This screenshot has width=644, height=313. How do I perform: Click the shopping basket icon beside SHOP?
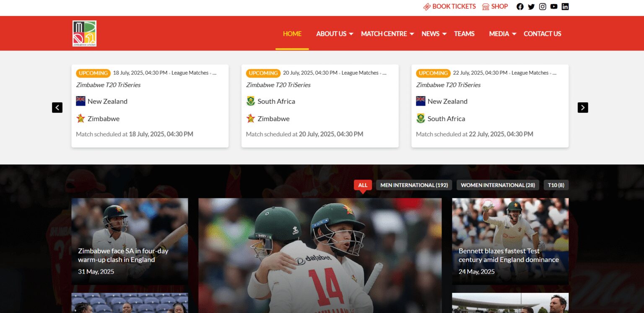(485, 6)
